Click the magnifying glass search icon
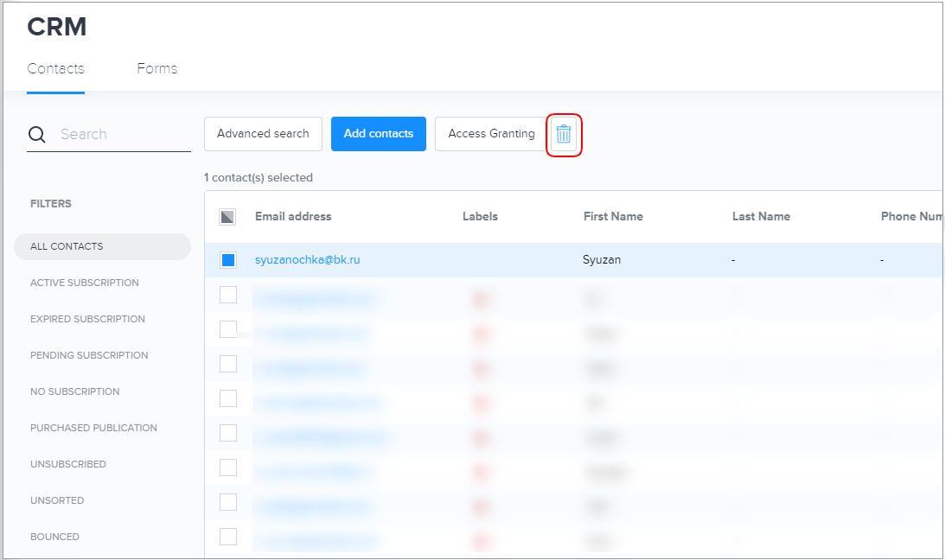Screen dimensions: 945x560 [x=37, y=135]
